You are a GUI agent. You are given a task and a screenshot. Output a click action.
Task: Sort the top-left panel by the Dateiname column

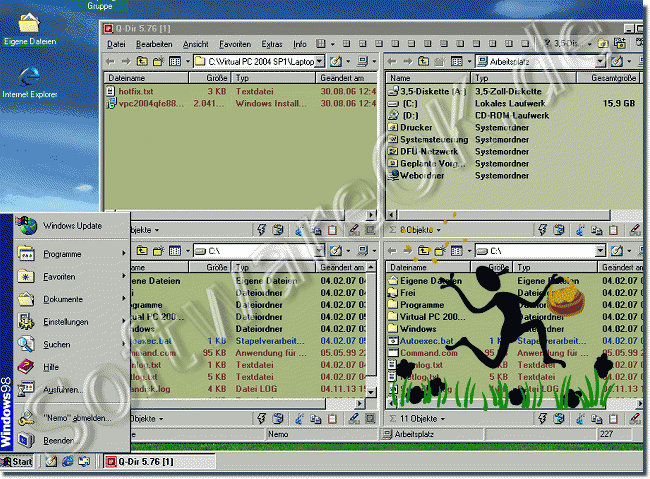pos(146,78)
